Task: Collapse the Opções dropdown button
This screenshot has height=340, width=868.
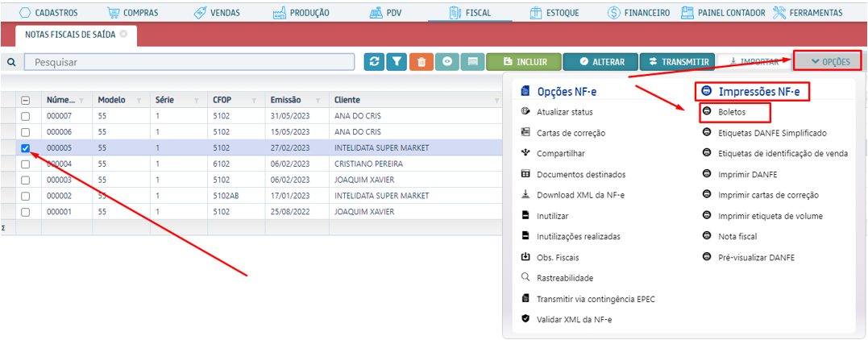Action: [828, 61]
